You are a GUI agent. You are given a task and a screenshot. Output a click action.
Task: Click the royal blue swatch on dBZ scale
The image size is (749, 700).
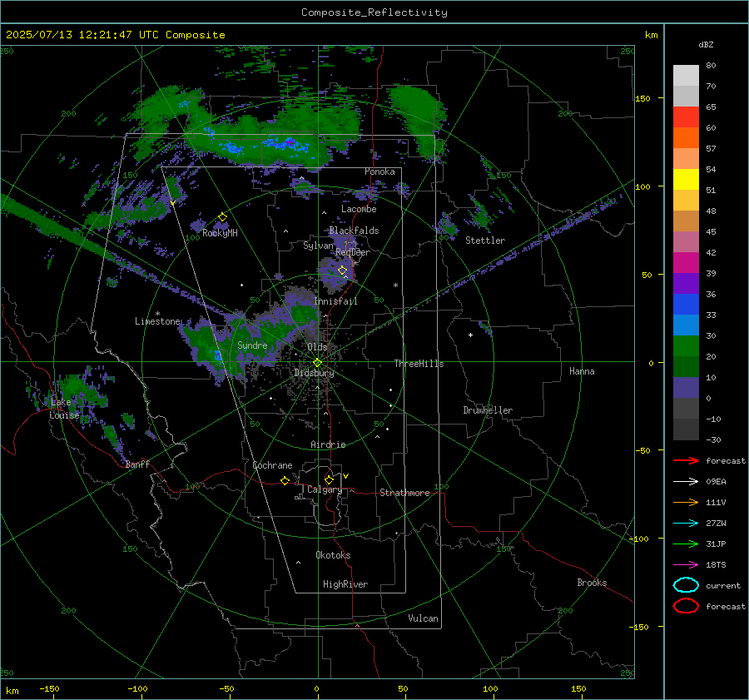686,305
